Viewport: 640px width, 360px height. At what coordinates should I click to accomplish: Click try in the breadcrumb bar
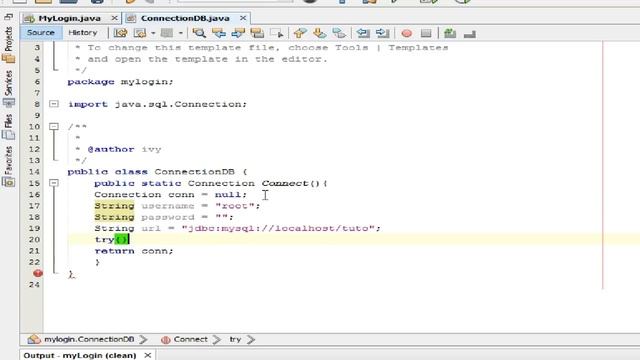(x=235, y=339)
